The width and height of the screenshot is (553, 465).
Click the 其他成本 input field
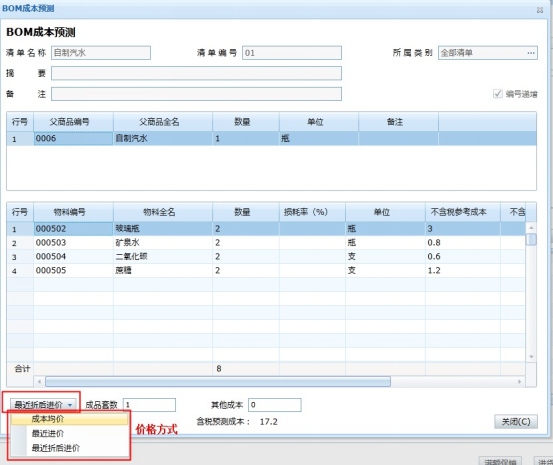[x=275, y=405]
